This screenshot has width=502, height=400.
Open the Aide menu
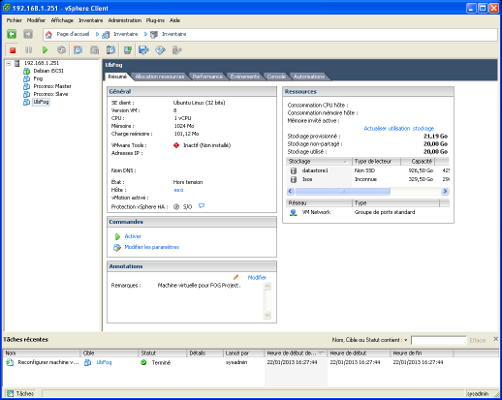pos(175,20)
